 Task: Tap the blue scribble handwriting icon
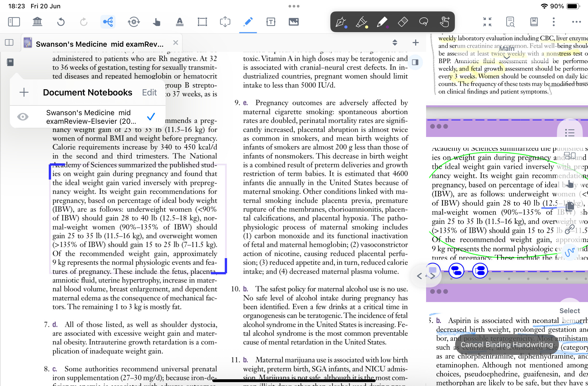[570, 252]
